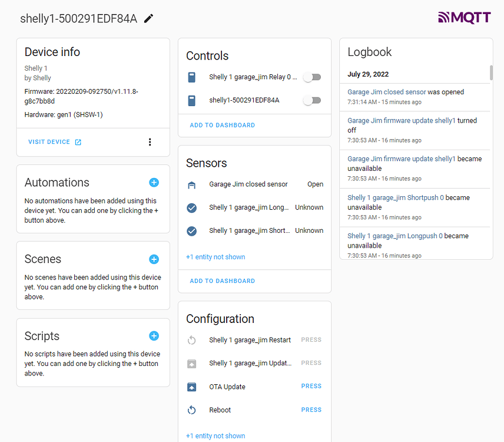
Task: Click the check-circle icon next to Longpush sensor
Action: (x=191, y=207)
